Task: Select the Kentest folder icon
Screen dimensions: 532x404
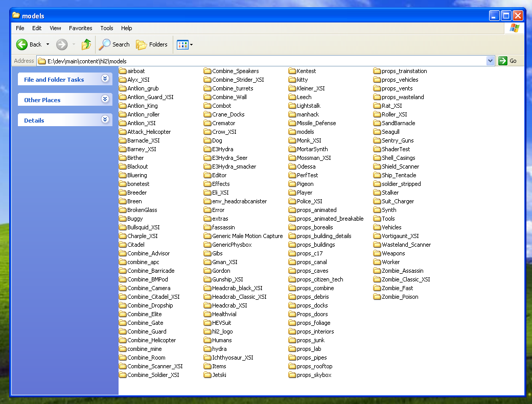Action: pos(292,71)
